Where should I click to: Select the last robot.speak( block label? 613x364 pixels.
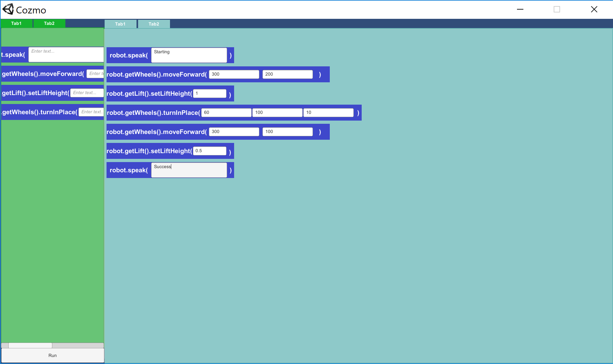click(x=129, y=170)
